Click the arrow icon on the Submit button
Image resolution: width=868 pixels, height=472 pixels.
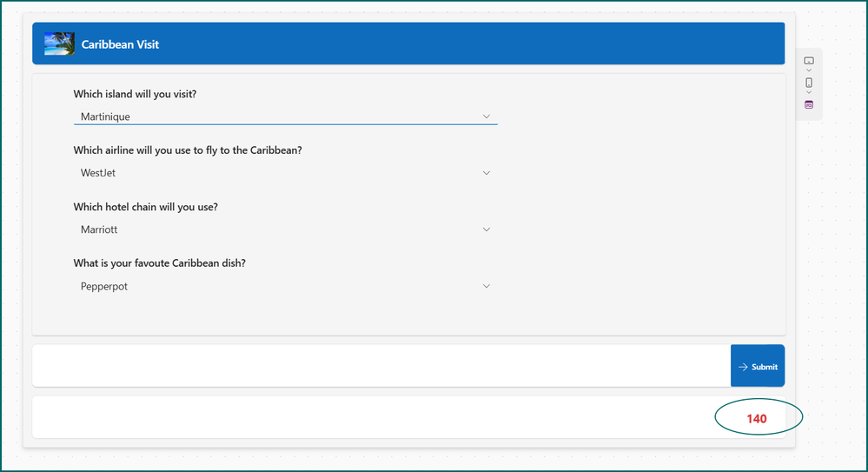743,367
